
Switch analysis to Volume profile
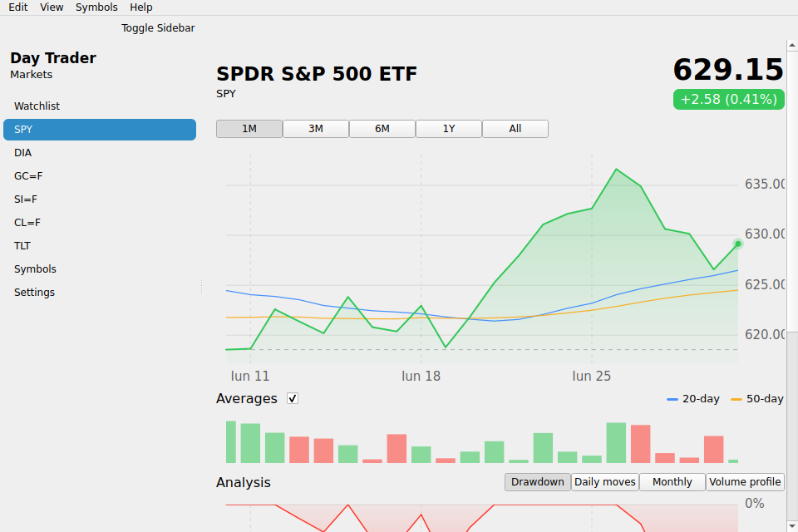745,482
